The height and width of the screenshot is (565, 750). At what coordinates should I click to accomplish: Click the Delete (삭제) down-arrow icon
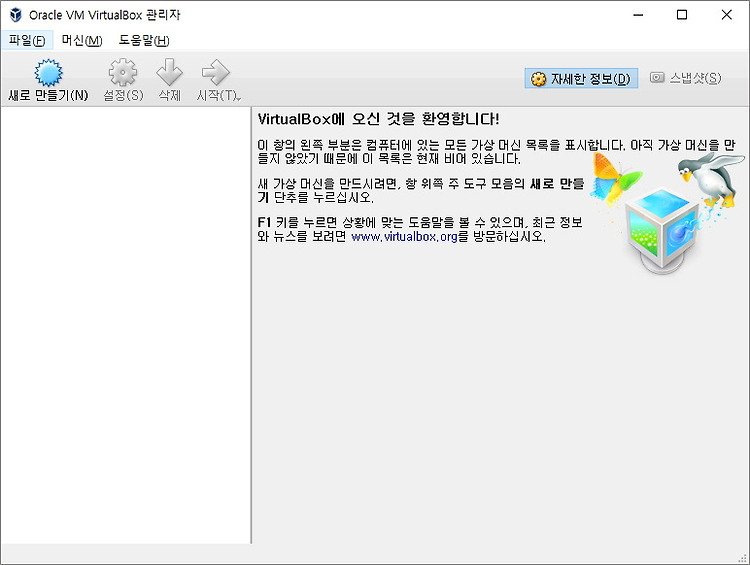point(169,72)
